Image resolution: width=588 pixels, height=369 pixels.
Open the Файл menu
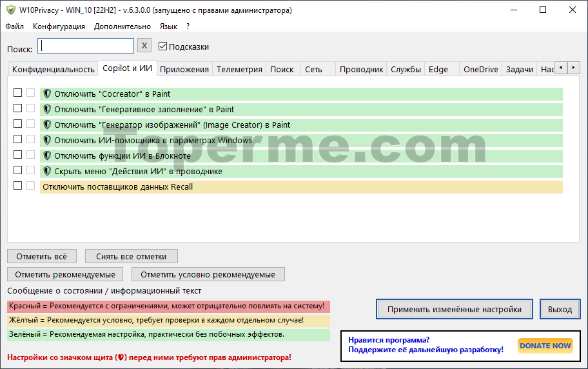(x=15, y=26)
